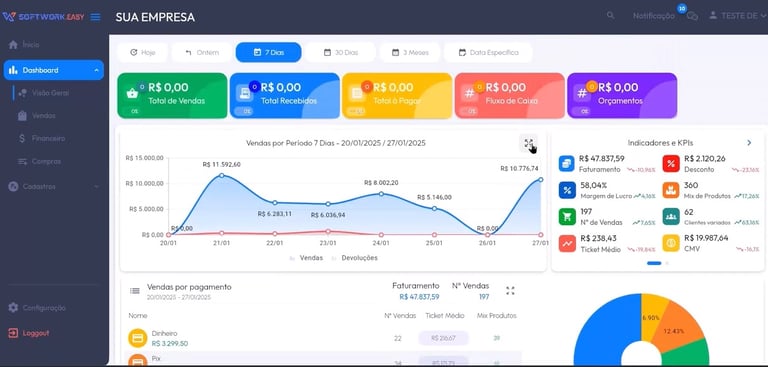Click the Softwork Easy logo
Viewport: 768px width, 367px height.
[44, 17]
